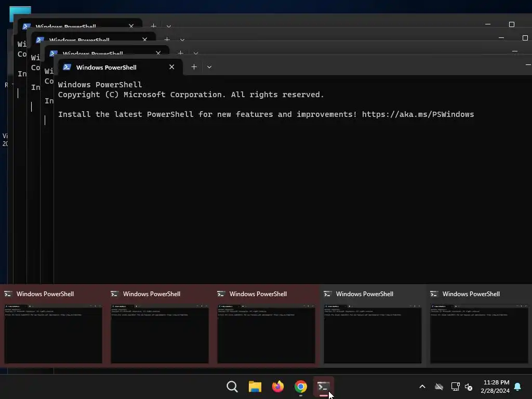Minimize the window directly behind the front one
The width and height of the screenshot is (532, 399).
pos(515,51)
